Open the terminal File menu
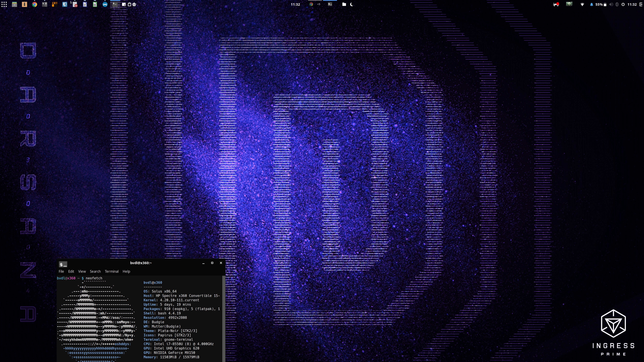 coord(61,271)
